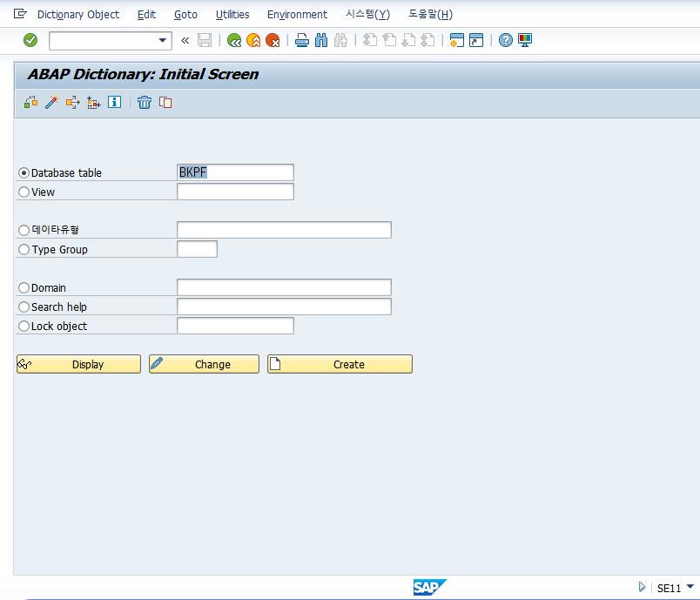Select the 데이타유형 radio button

click(24, 230)
